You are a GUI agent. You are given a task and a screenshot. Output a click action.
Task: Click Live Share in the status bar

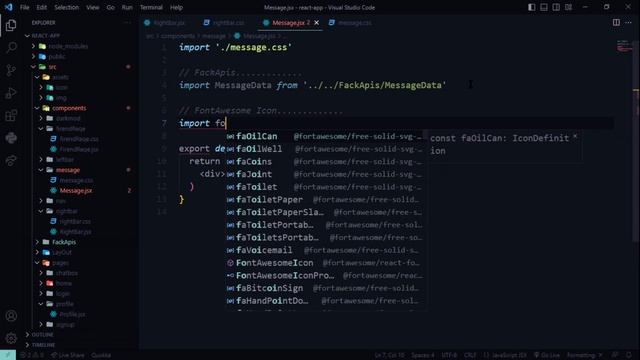(x=67, y=355)
